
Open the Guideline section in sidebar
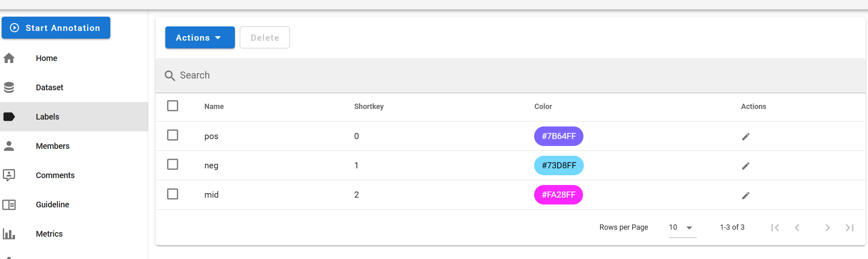[53, 205]
